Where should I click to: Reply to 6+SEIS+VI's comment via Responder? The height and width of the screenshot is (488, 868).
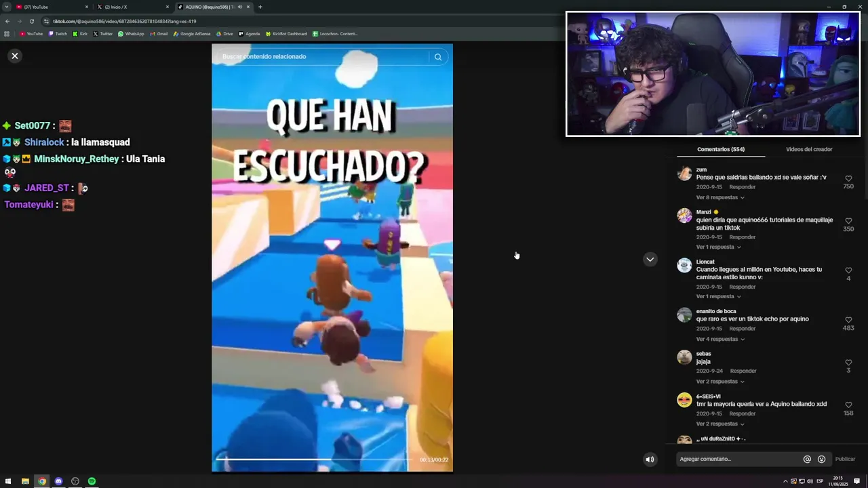(742, 413)
